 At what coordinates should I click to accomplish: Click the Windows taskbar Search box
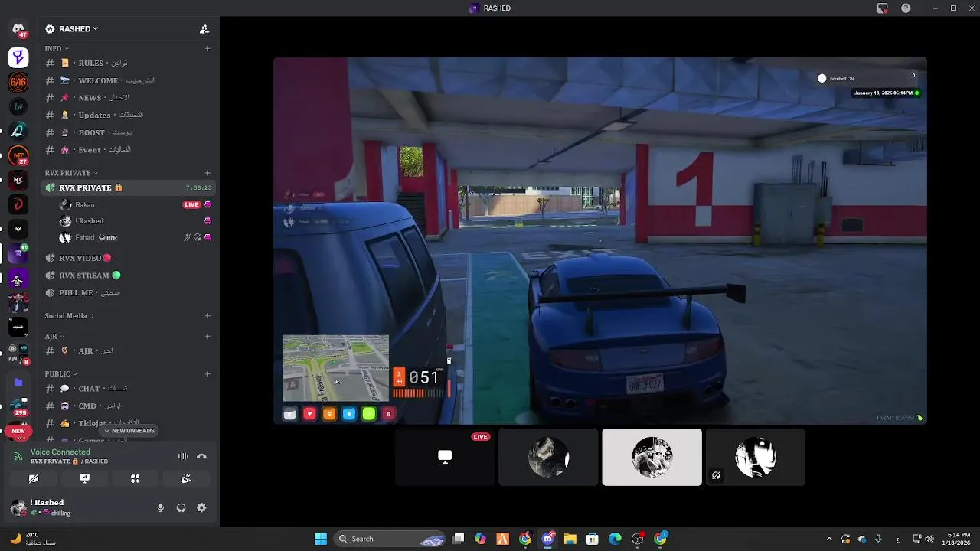pos(390,539)
